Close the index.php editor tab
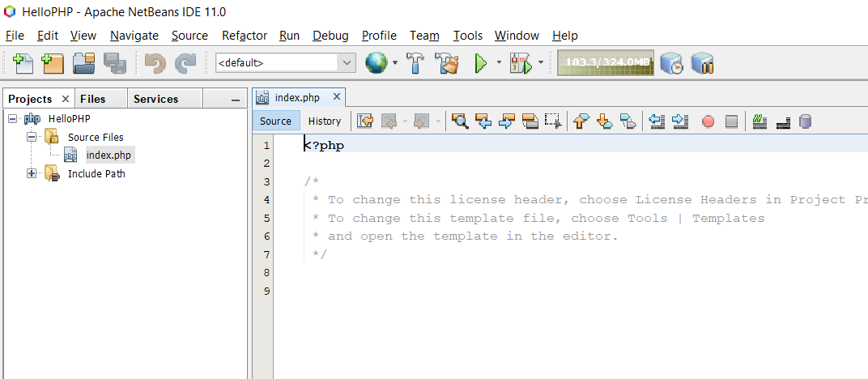Image resolution: width=868 pixels, height=379 pixels. point(336,97)
